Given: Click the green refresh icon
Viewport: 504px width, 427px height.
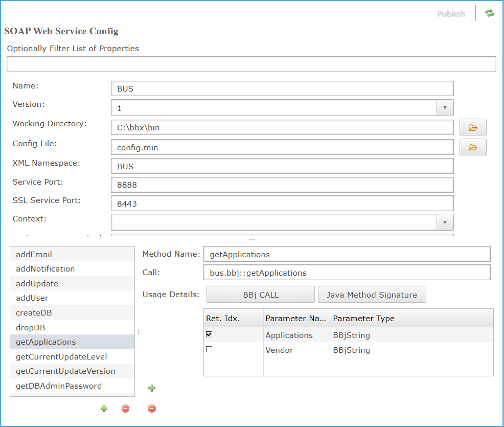Looking at the screenshot, I should [x=490, y=13].
